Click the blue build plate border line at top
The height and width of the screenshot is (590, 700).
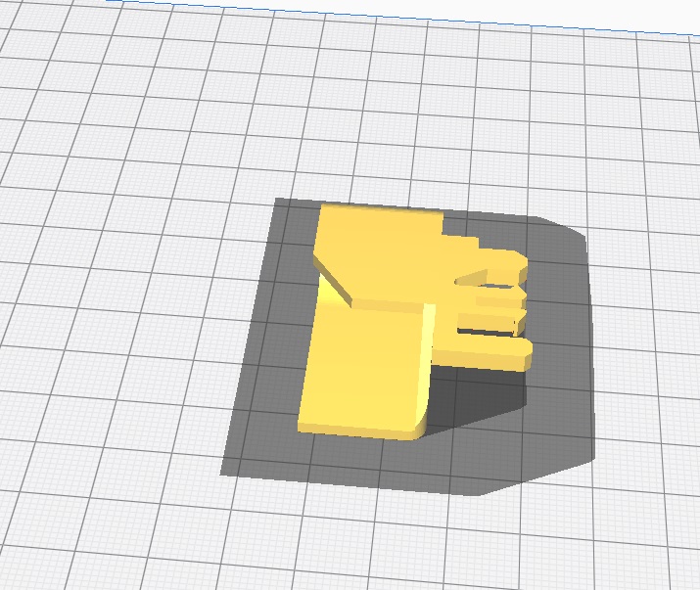392,13
